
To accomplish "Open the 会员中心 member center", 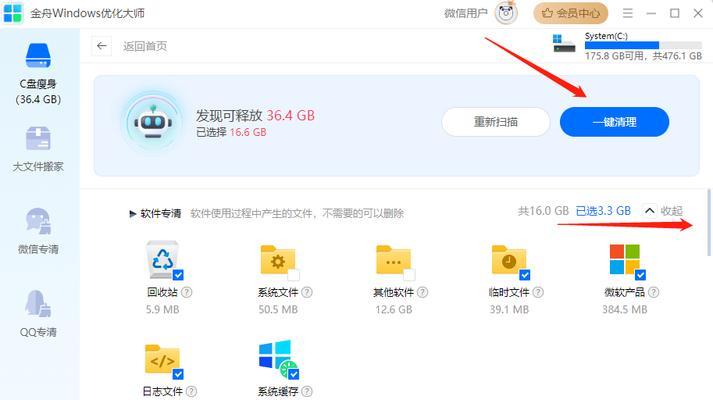I will (x=571, y=13).
